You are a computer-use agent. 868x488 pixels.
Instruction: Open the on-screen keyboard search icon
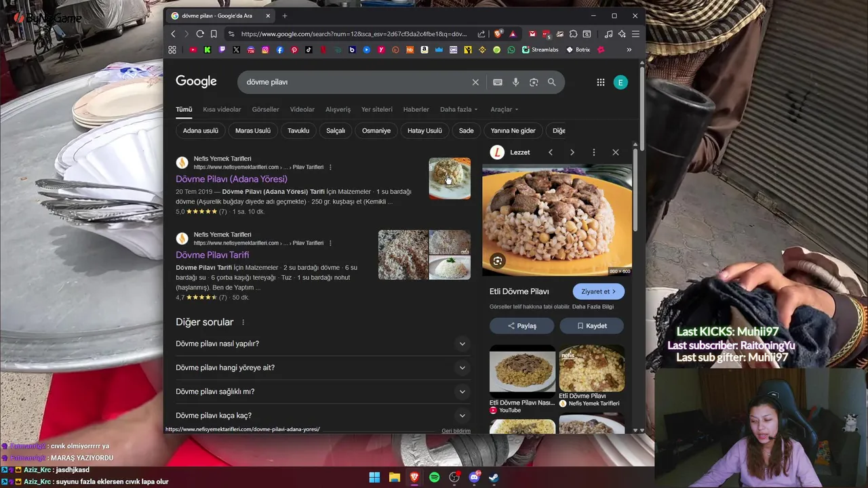[498, 82]
